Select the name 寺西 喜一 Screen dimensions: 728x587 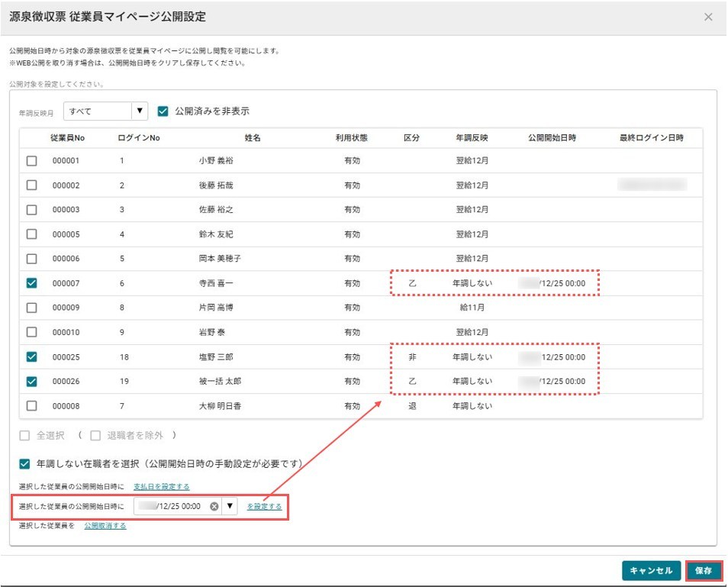coord(216,283)
